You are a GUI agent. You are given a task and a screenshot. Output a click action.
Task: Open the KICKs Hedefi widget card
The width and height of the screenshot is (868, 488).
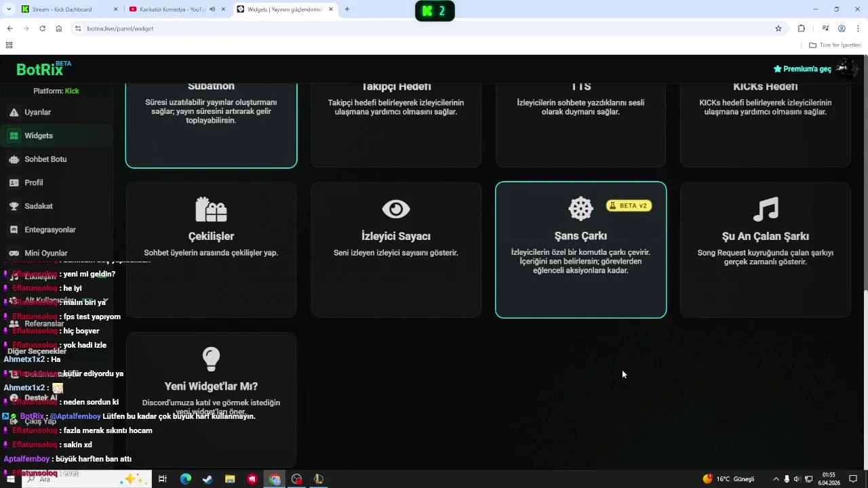point(766,125)
